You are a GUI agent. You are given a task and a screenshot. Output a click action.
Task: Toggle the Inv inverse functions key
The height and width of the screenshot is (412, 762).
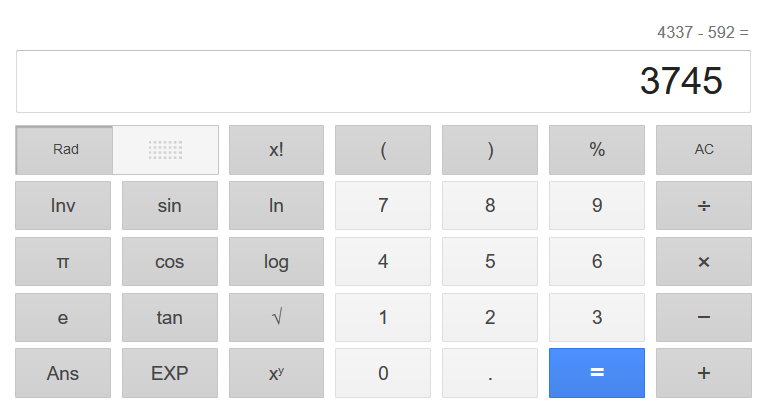pos(63,206)
